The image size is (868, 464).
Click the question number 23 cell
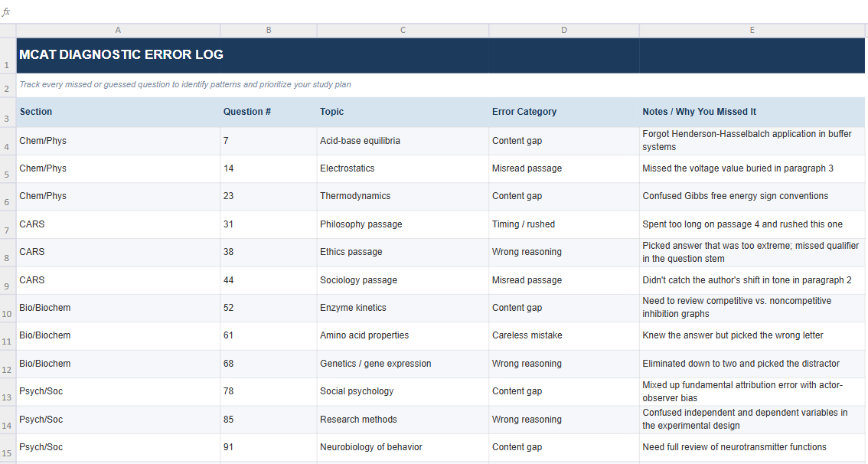[269, 197]
